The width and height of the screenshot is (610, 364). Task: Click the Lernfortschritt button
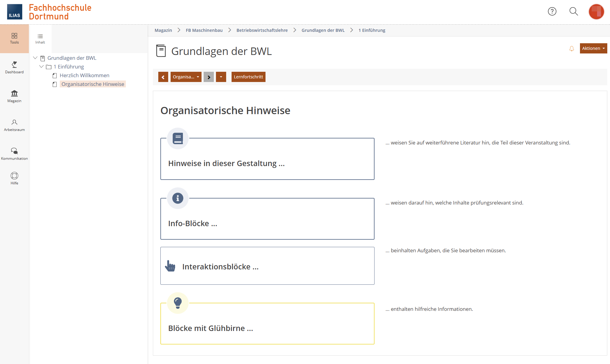pos(248,77)
